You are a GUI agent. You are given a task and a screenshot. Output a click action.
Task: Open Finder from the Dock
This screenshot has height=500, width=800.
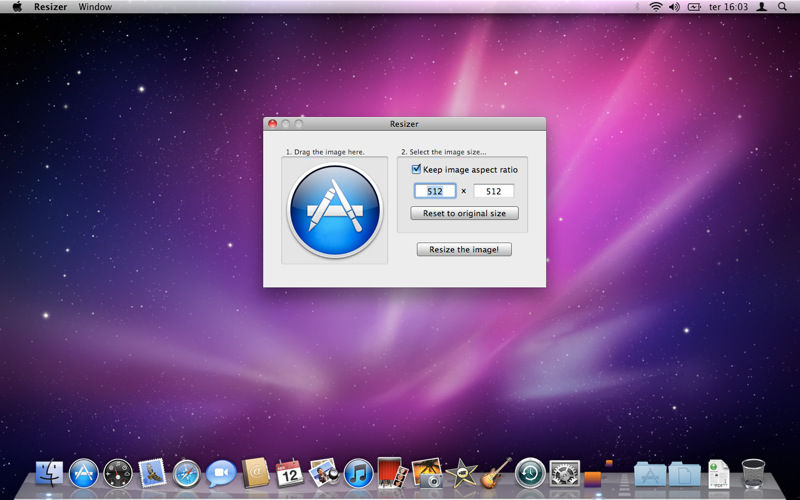(x=49, y=473)
